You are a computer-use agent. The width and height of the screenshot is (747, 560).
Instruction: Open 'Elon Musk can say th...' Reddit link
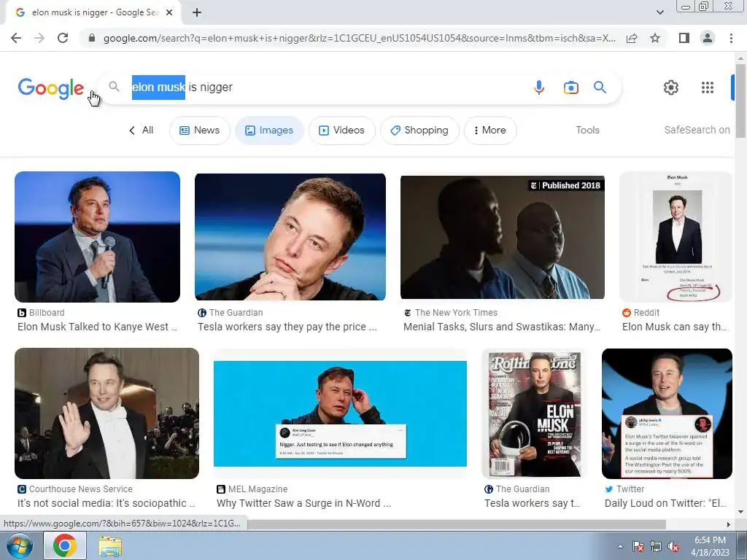pyautogui.click(x=675, y=327)
